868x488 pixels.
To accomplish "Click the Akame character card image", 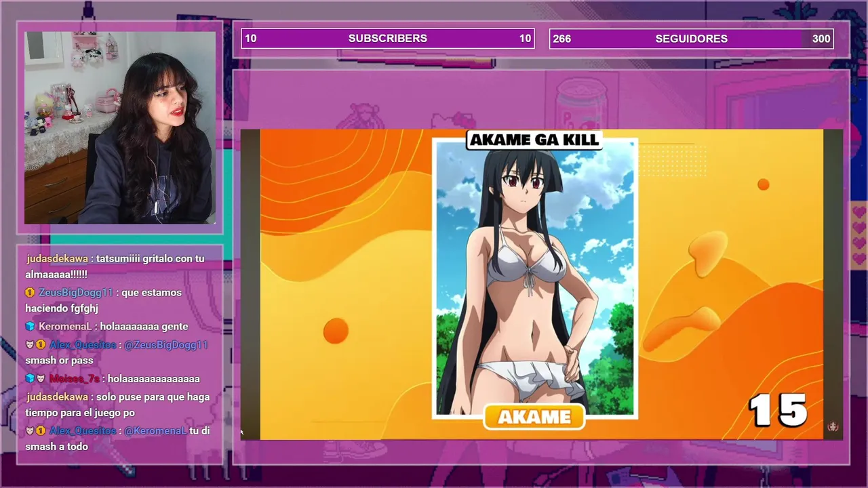I will pos(535,278).
